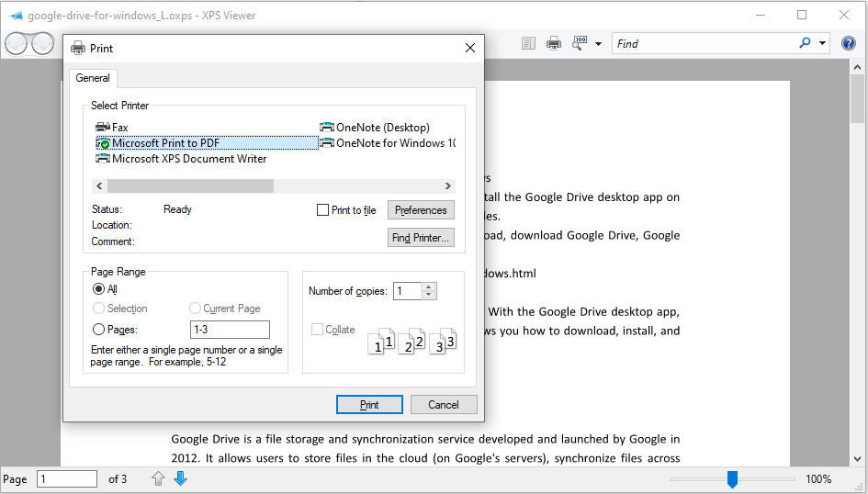Open the zoom options dropdown arrow
Viewport: 868px width, 494px height.
[598, 44]
